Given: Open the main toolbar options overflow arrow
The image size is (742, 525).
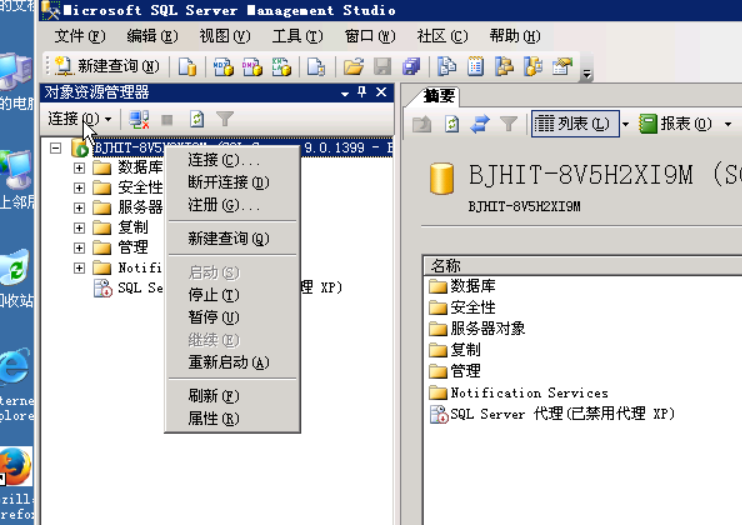Looking at the screenshot, I should [587, 74].
